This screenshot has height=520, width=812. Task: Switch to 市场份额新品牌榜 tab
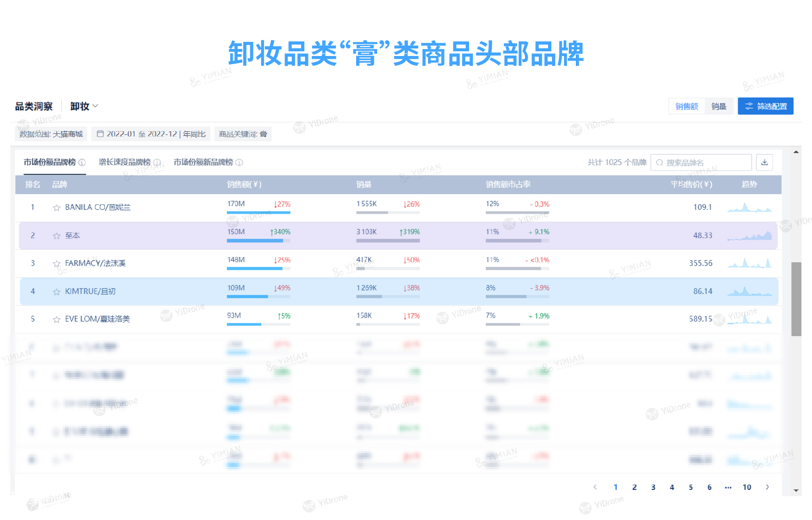[203, 162]
